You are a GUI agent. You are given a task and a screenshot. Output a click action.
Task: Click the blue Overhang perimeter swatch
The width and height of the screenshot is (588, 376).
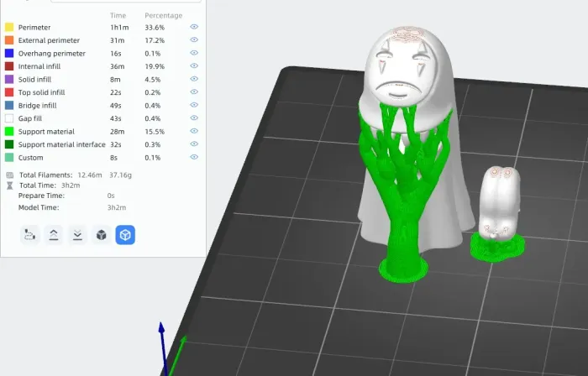(9, 53)
